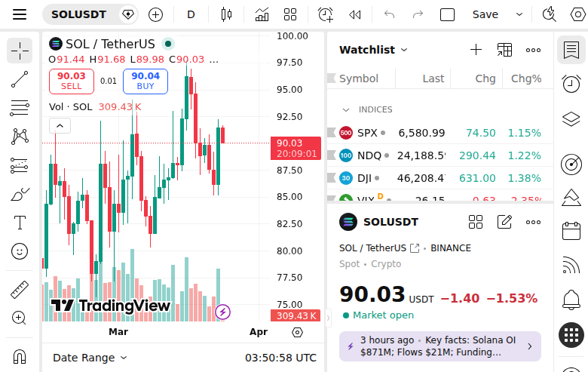Screen dimensions: 588x372
Task: Open the indicators chart icon
Action: [262, 14]
